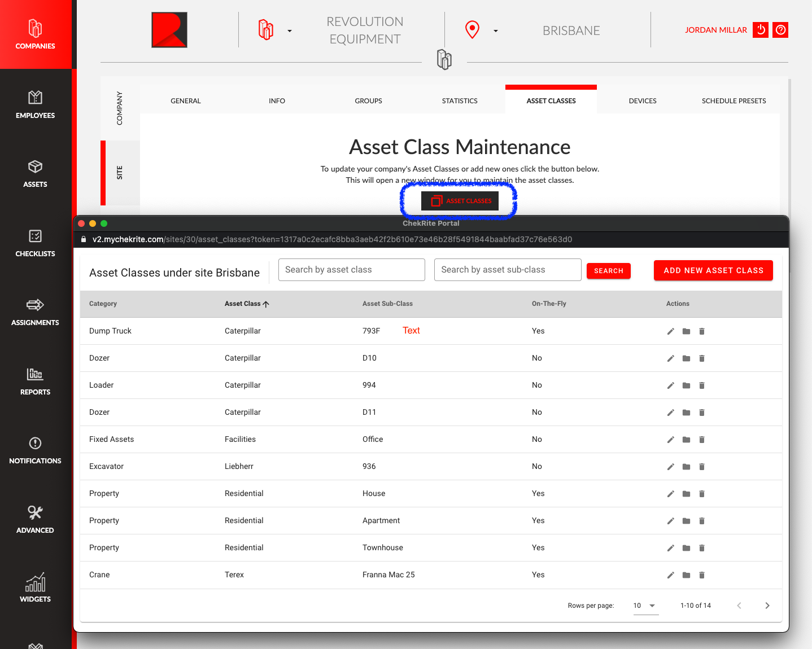Delete the Property Townhouse row
This screenshot has width=812, height=649.
[702, 548]
